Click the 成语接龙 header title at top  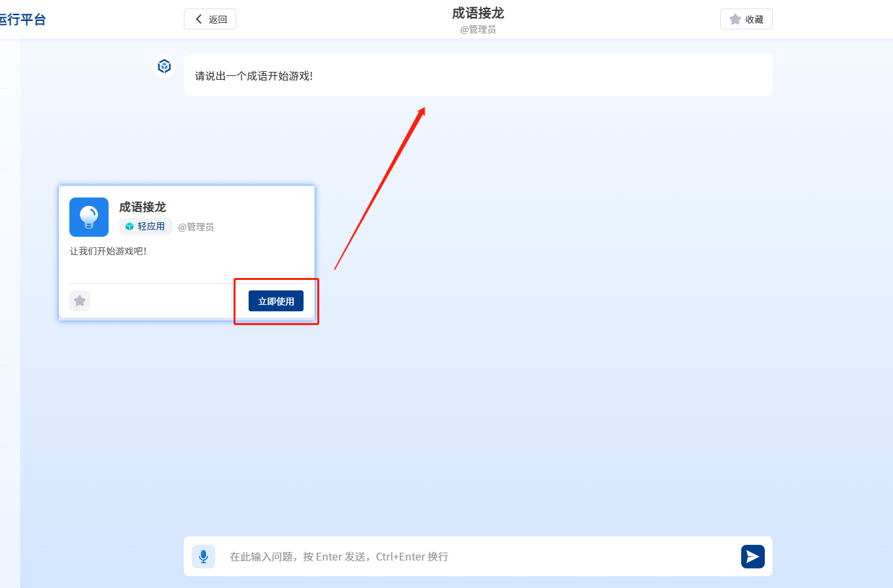pyautogui.click(x=478, y=13)
